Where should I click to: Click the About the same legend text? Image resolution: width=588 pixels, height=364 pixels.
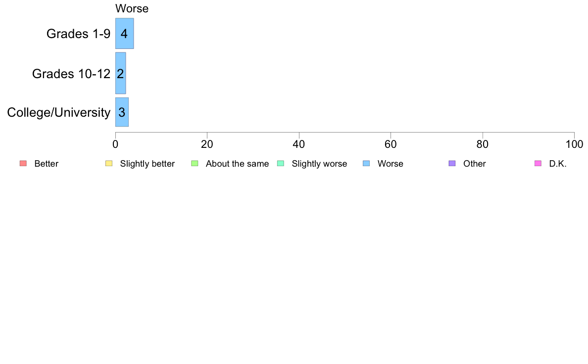(x=238, y=164)
